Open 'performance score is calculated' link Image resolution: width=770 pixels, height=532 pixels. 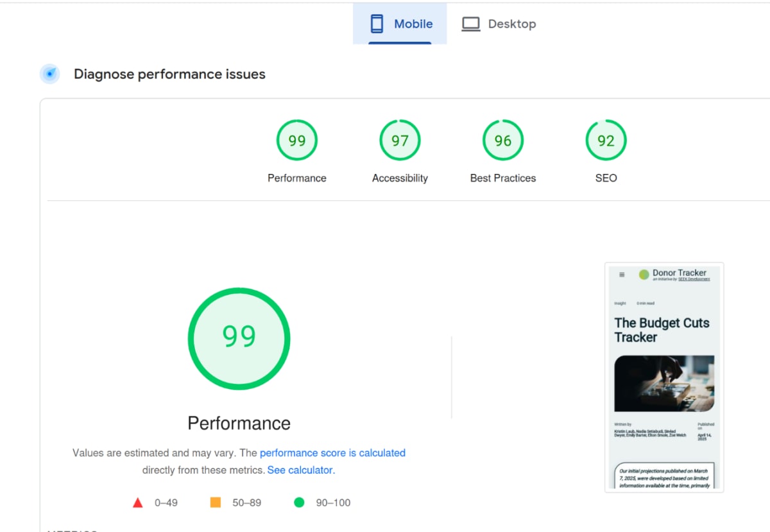coord(332,452)
